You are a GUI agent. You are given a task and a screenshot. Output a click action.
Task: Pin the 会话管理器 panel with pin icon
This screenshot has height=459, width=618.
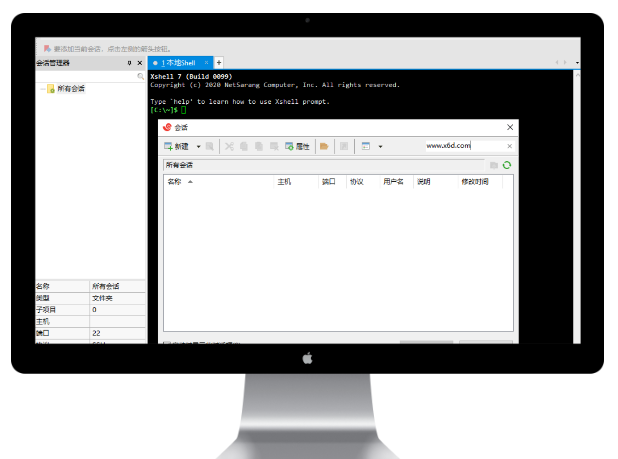click(x=128, y=62)
